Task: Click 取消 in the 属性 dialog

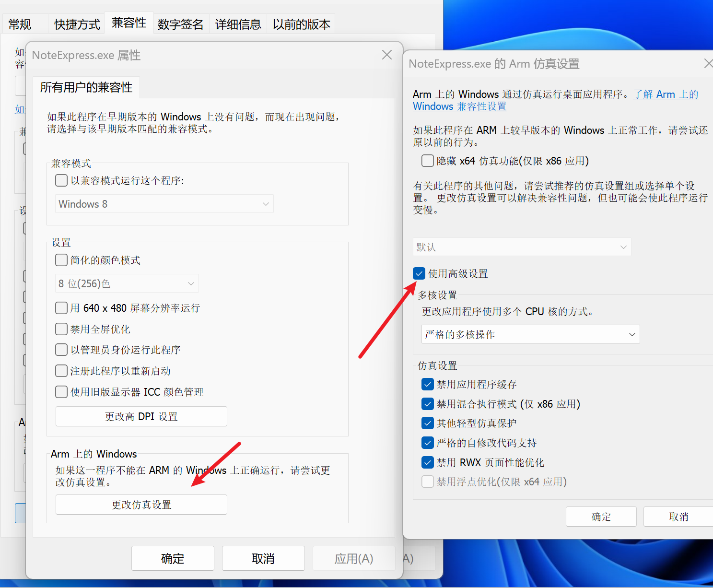Action: point(263,558)
